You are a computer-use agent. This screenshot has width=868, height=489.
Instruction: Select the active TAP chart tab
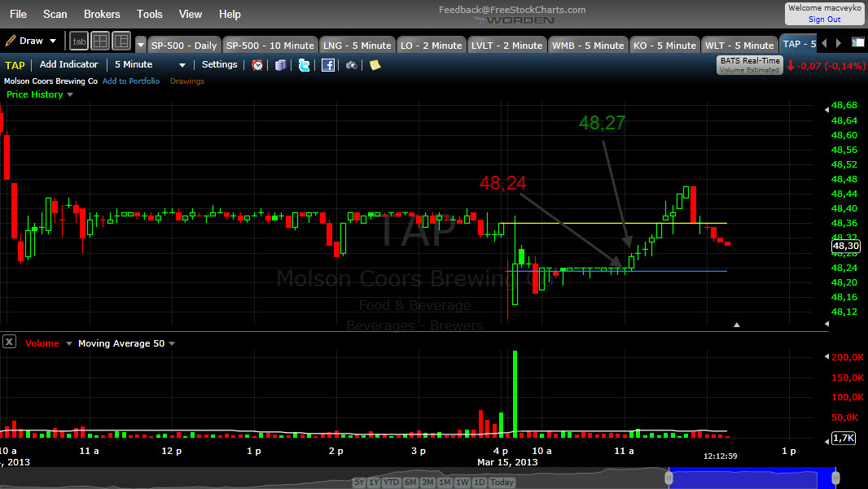click(x=798, y=44)
